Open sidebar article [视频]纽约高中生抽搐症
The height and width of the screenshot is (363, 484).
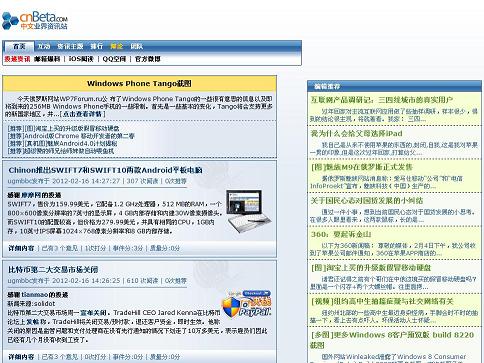click(382, 301)
